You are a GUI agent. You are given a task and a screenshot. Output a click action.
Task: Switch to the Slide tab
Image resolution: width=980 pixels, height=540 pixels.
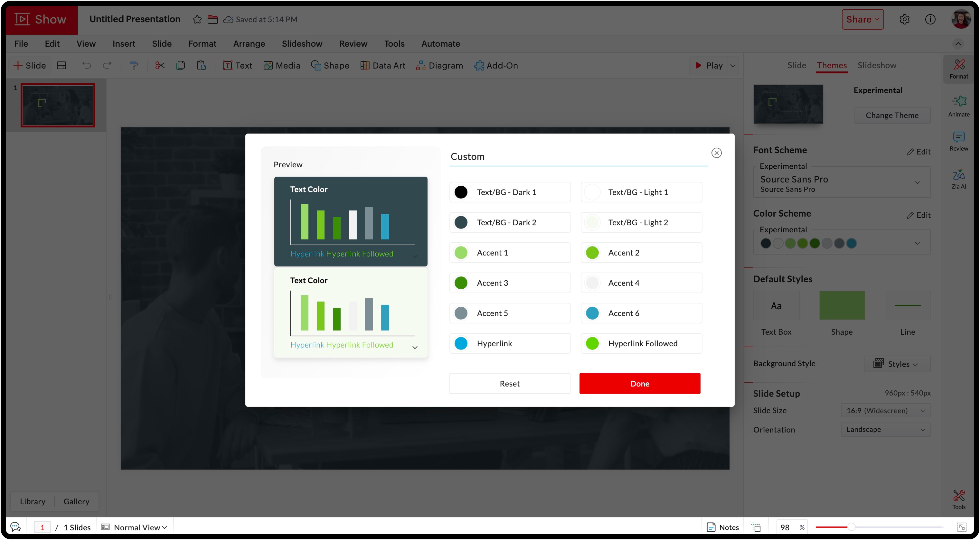pyautogui.click(x=796, y=65)
